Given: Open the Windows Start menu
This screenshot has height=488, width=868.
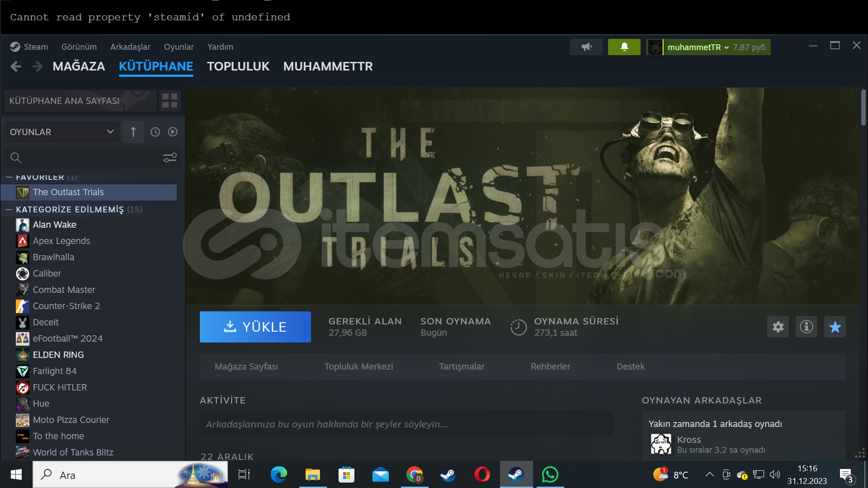Looking at the screenshot, I should (x=16, y=474).
